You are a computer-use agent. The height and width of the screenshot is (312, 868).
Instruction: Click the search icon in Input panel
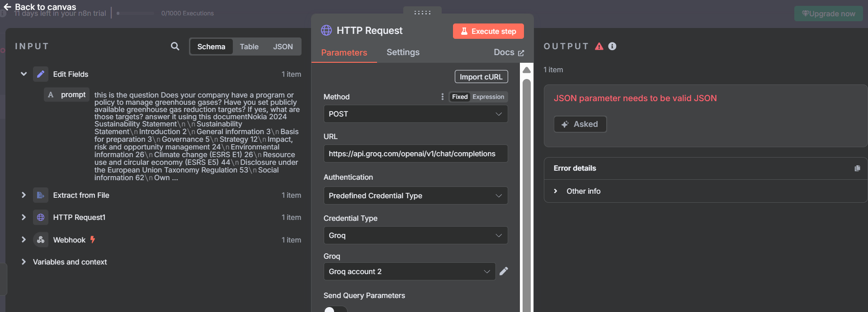coord(175,46)
